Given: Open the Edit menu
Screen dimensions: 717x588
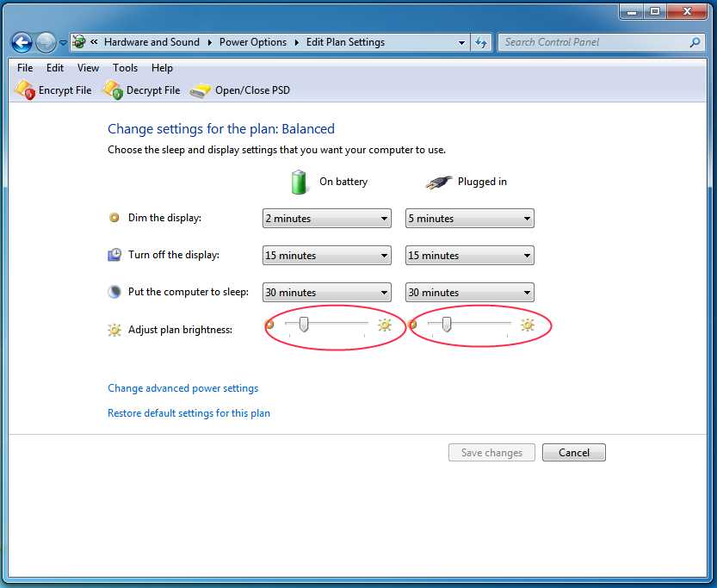Looking at the screenshot, I should pos(55,68).
